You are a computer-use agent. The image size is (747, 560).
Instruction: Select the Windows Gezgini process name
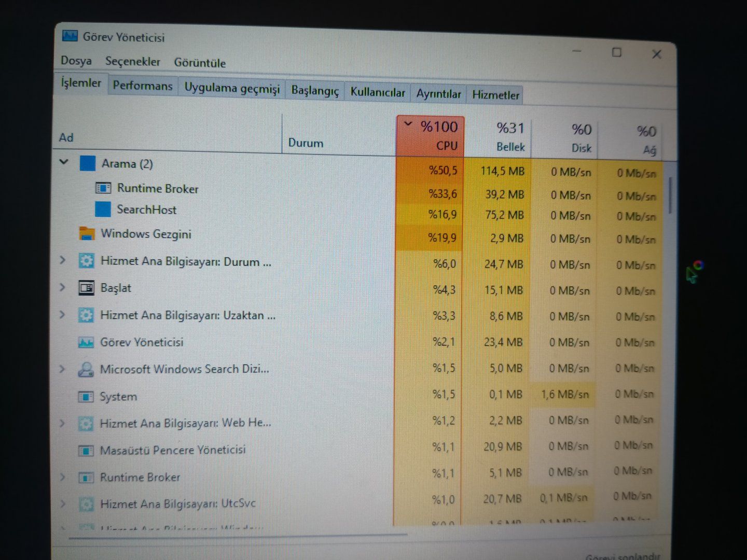pyautogui.click(x=146, y=234)
